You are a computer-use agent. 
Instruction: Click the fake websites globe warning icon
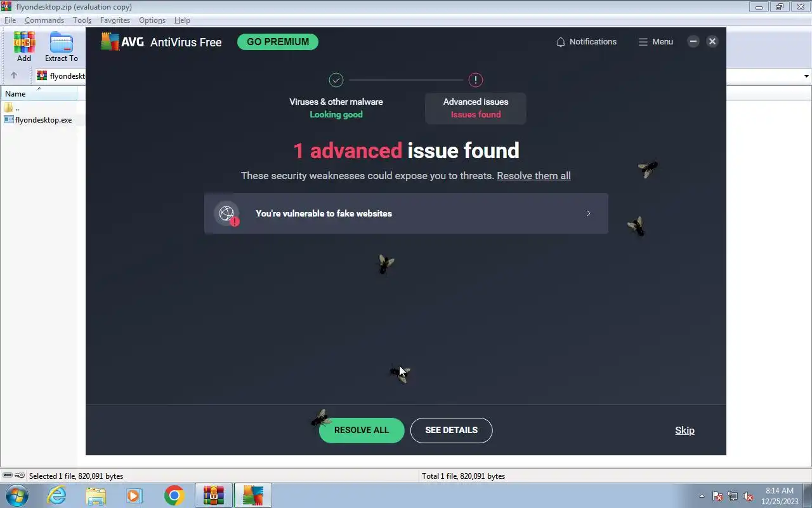(x=227, y=214)
